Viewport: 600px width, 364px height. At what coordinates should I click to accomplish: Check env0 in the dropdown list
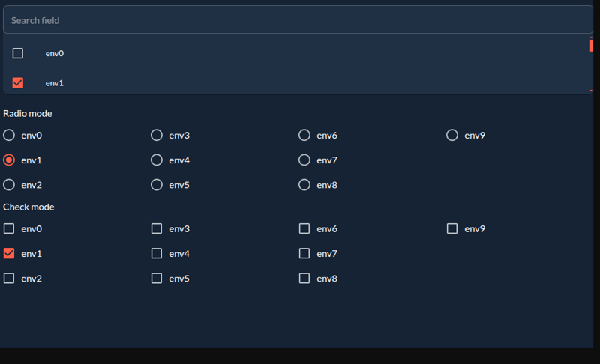[18, 53]
